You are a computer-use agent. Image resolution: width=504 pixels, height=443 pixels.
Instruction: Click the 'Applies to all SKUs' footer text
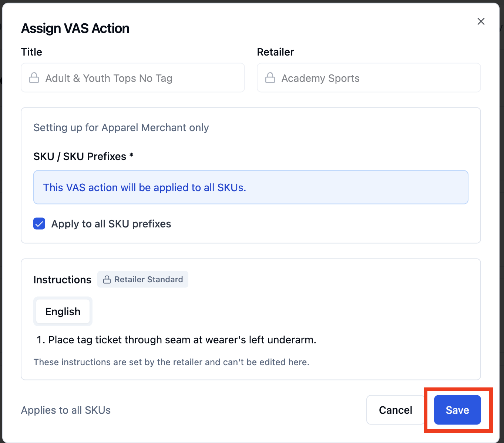tap(66, 410)
